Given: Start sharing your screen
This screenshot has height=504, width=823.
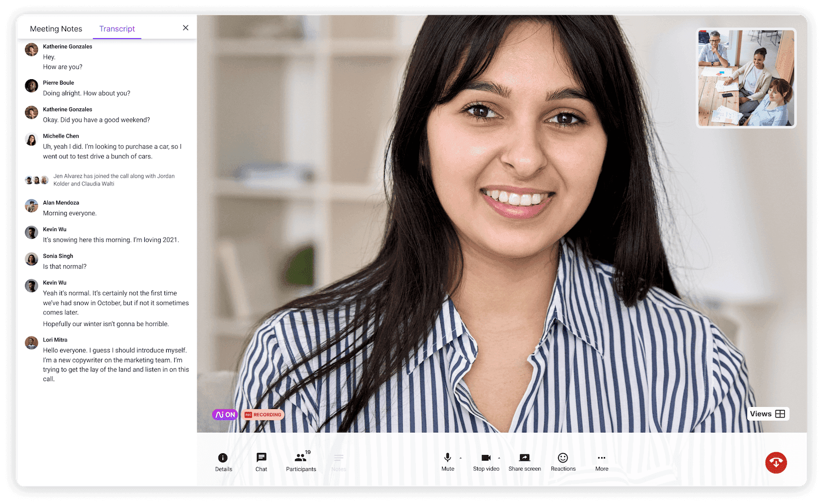Looking at the screenshot, I should 524,461.
